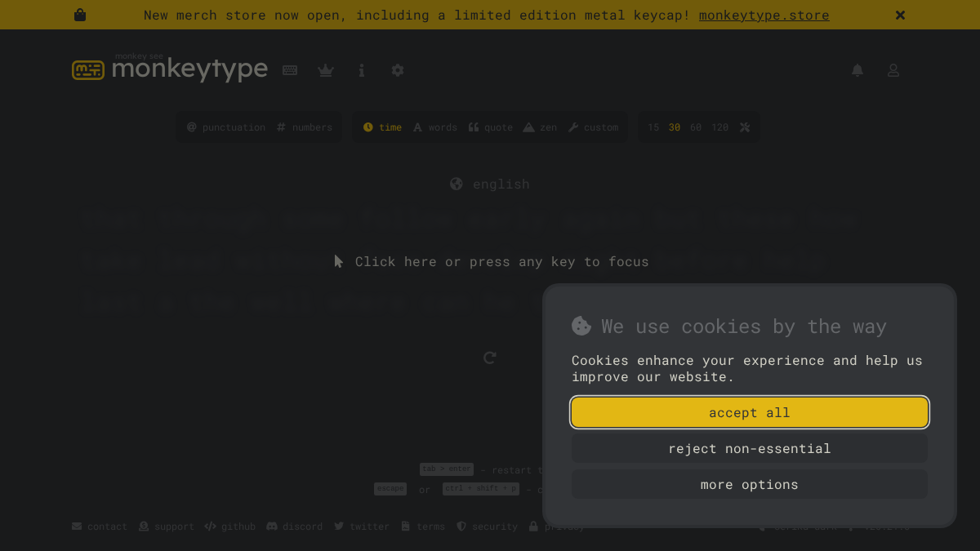Screen dimensions: 980x551
Task: Click the 'esc' key hint
Action: point(390,489)
